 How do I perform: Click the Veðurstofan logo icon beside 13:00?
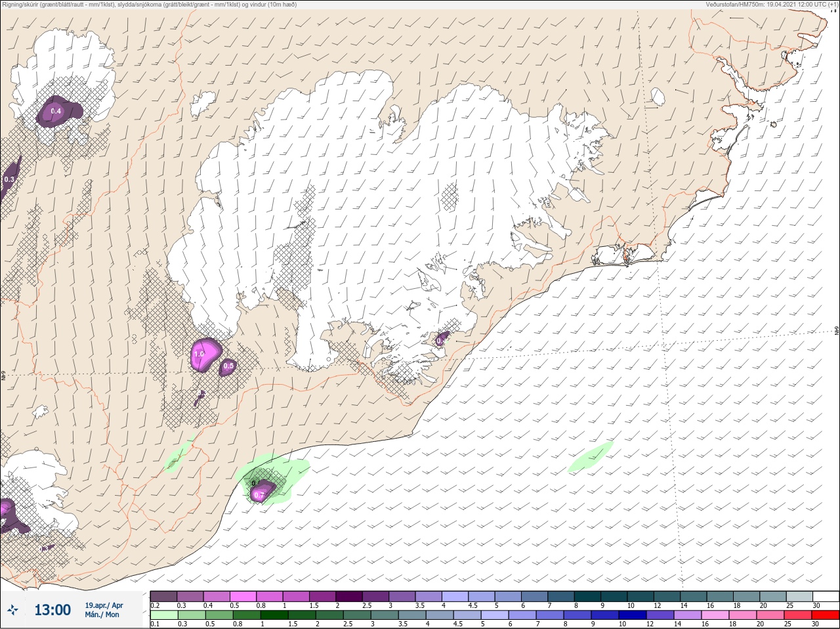(x=12, y=610)
